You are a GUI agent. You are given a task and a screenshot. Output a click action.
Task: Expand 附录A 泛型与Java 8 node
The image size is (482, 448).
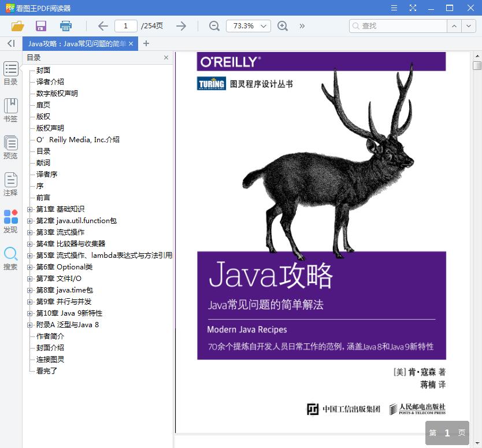pos(29,325)
